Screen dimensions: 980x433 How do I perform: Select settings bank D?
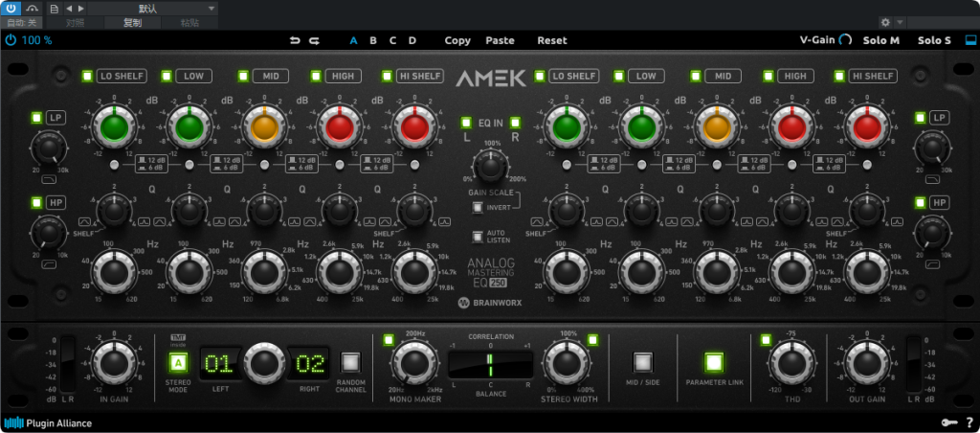point(412,40)
